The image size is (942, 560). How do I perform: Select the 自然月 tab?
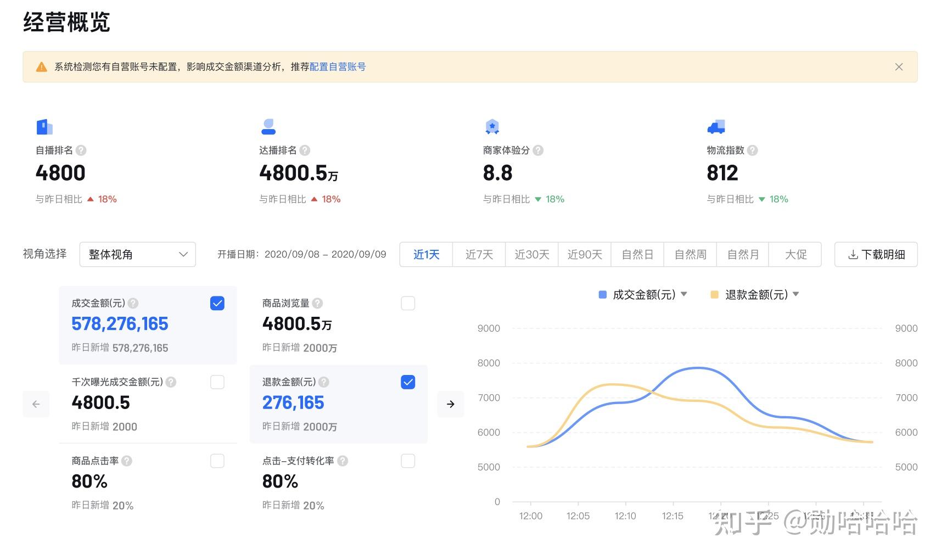(743, 255)
